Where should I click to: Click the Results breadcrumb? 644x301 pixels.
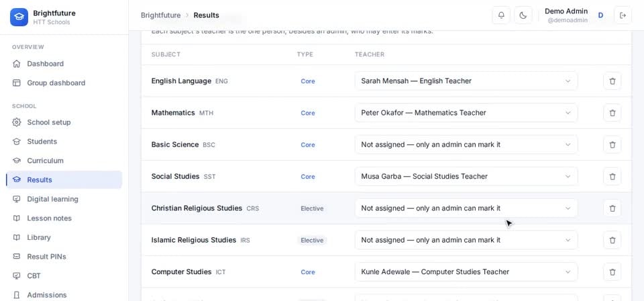(x=206, y=15)
